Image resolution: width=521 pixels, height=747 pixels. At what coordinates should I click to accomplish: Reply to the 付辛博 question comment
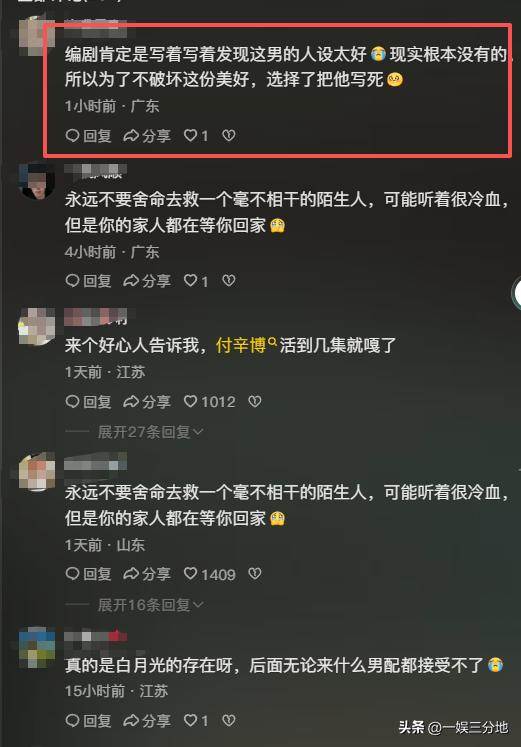point(88,402)
